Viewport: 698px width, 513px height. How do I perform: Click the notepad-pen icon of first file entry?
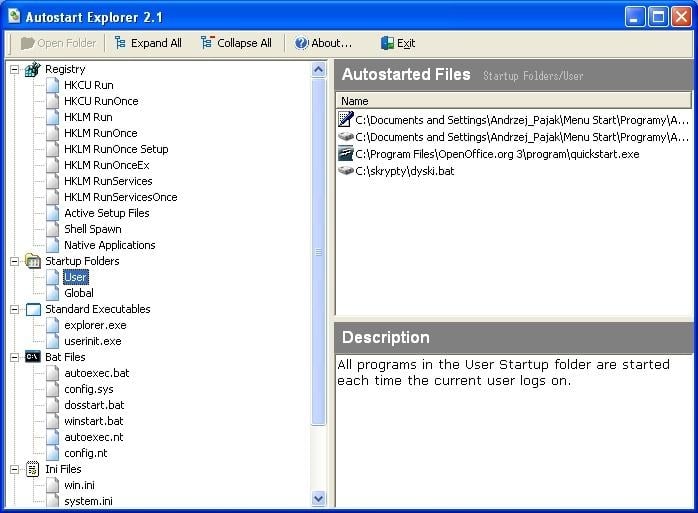tap(345, 119)
